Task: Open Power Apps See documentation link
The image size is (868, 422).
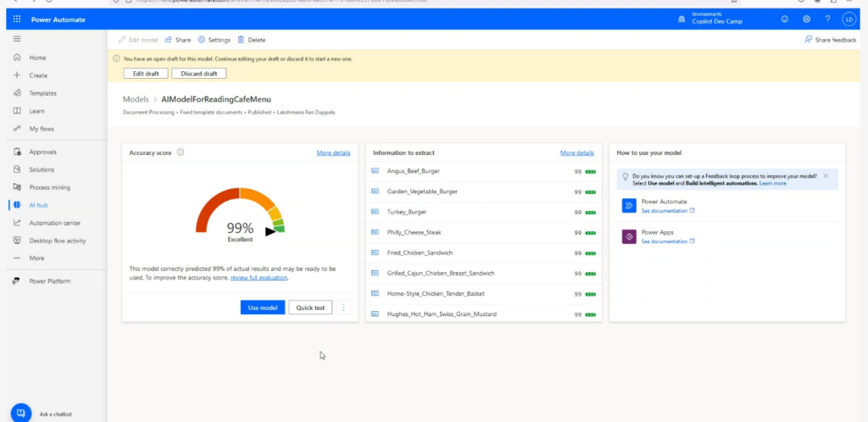Action: (668, 242)
